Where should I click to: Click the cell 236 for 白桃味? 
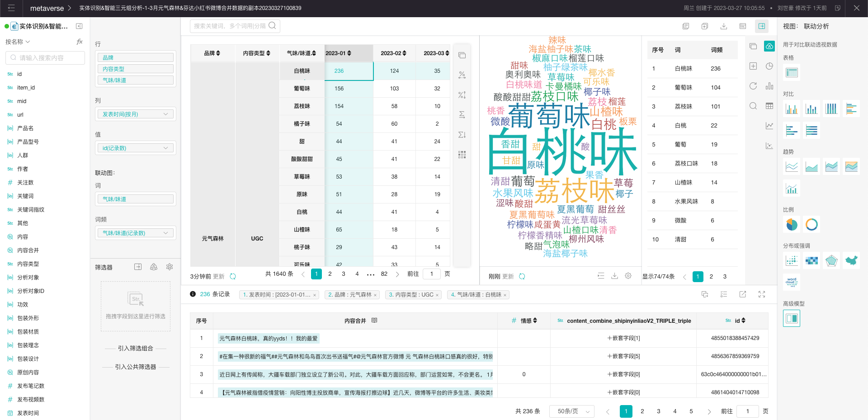pos(349,71)
